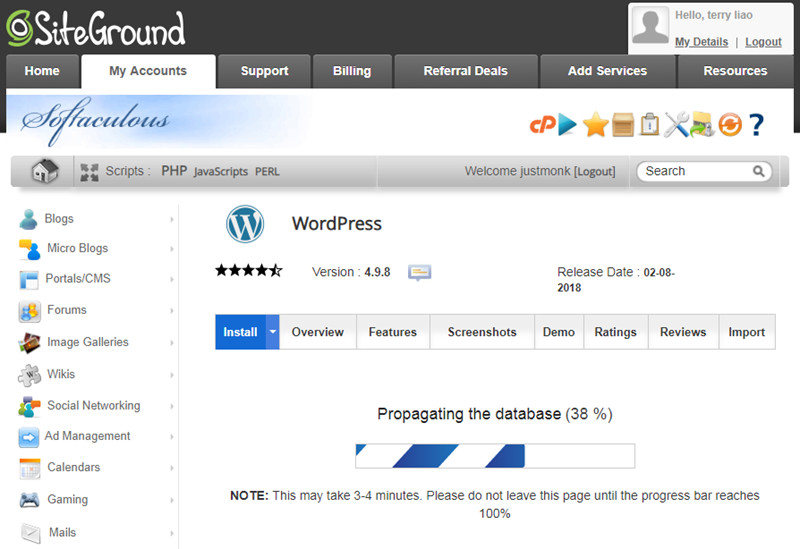Expand the Ad Management category arrow
The width and height of the screenshot is (800, 549).
coord(172,437)
